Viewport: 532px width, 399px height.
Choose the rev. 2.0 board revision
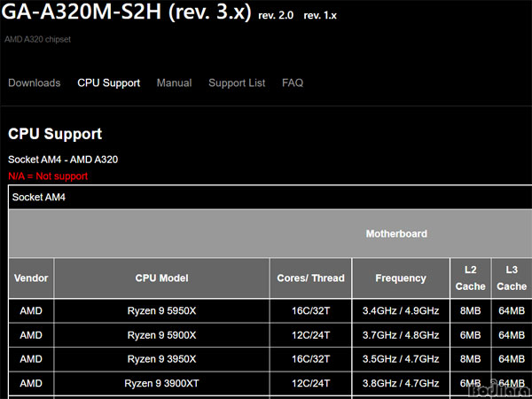[276, 16]
